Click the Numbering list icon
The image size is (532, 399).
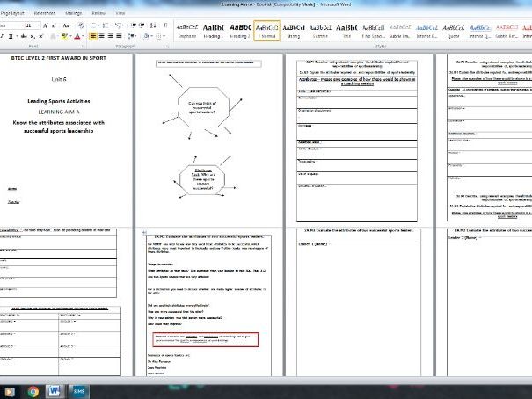pos(106,25)
